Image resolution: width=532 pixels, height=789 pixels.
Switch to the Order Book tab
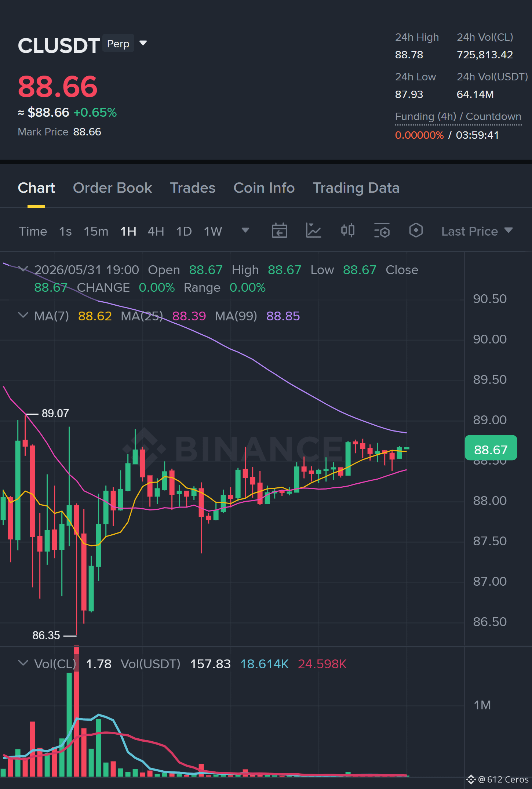112,188
